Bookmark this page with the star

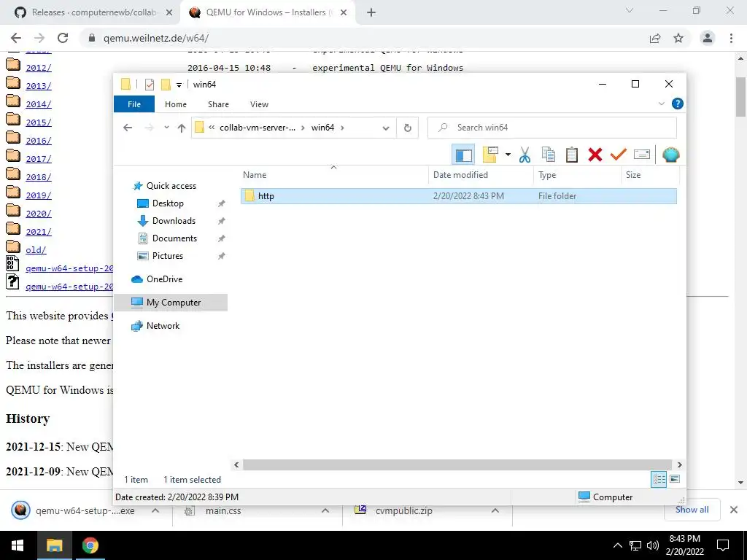click(x=678, y=38)
